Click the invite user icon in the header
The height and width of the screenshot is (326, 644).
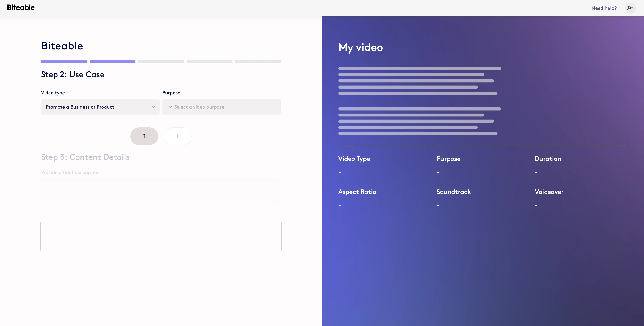pos(630,8)
